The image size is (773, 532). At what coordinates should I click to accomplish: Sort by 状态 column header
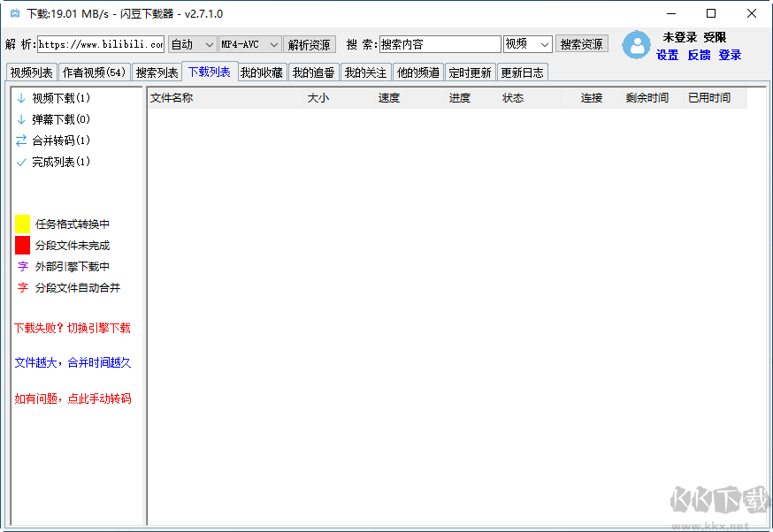click(530, 98)
